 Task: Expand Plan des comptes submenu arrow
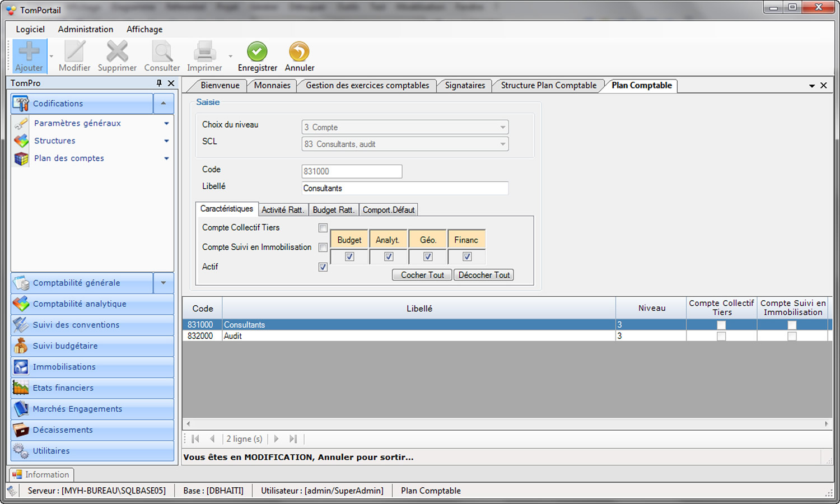coord(166,158)
